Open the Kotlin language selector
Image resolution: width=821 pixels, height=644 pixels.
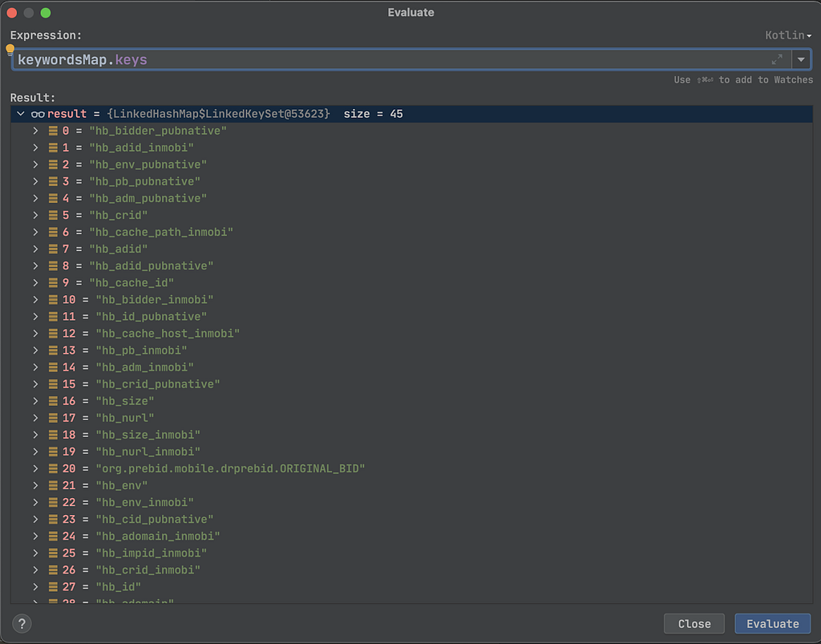pos(788,35)
